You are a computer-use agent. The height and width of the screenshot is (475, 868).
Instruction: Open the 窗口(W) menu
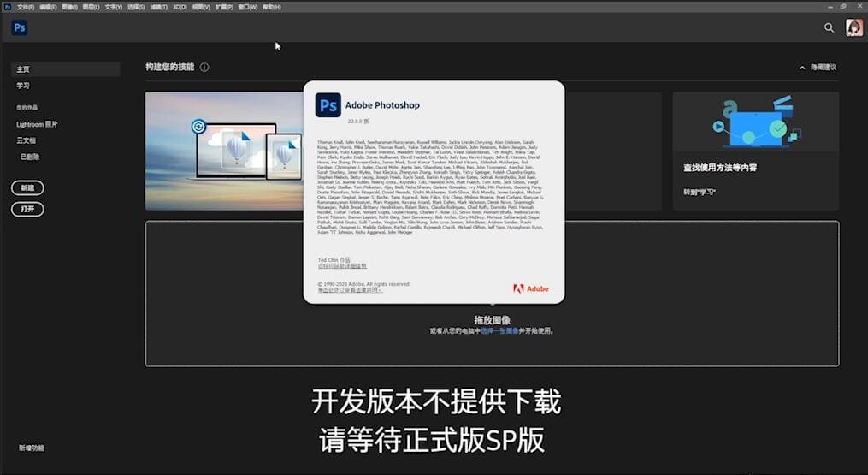point(247,7)
